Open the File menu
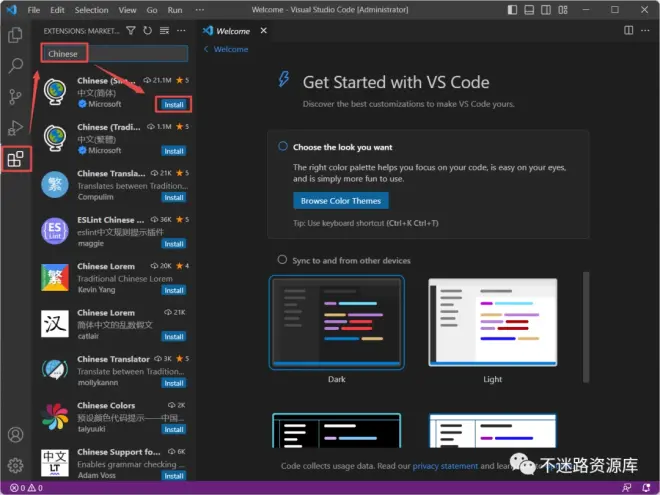This screenshot has height=495, width=660. pyautogui.click(x=34, y=10)
